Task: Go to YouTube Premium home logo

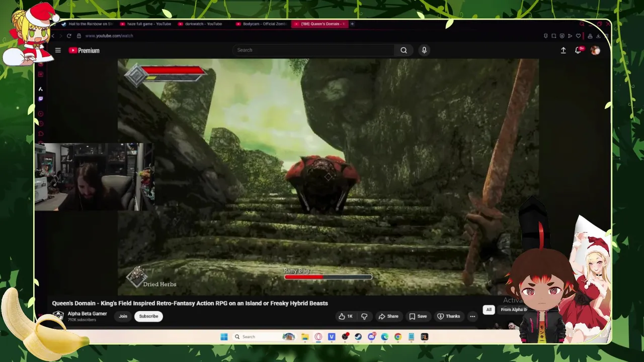Action: [x=84, y=50]
